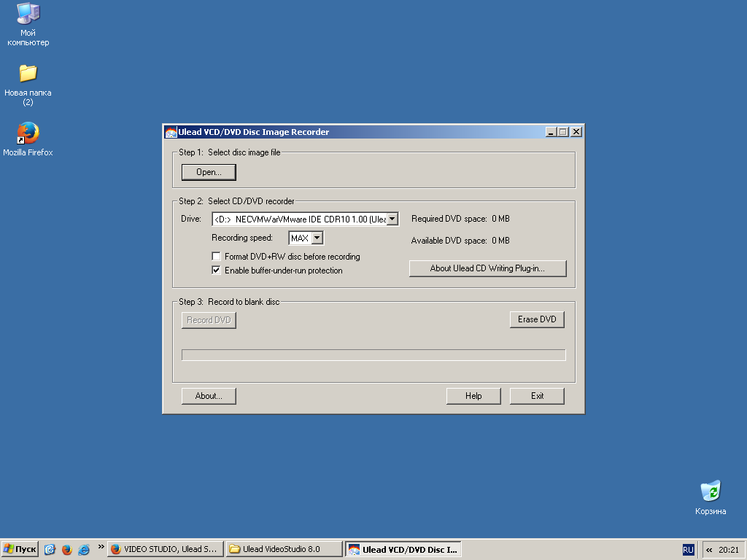Click the Mozilla Firefox desktop shortcut
Screen dimensions: 747x560
pyautogui.click(x=28, y=133)
